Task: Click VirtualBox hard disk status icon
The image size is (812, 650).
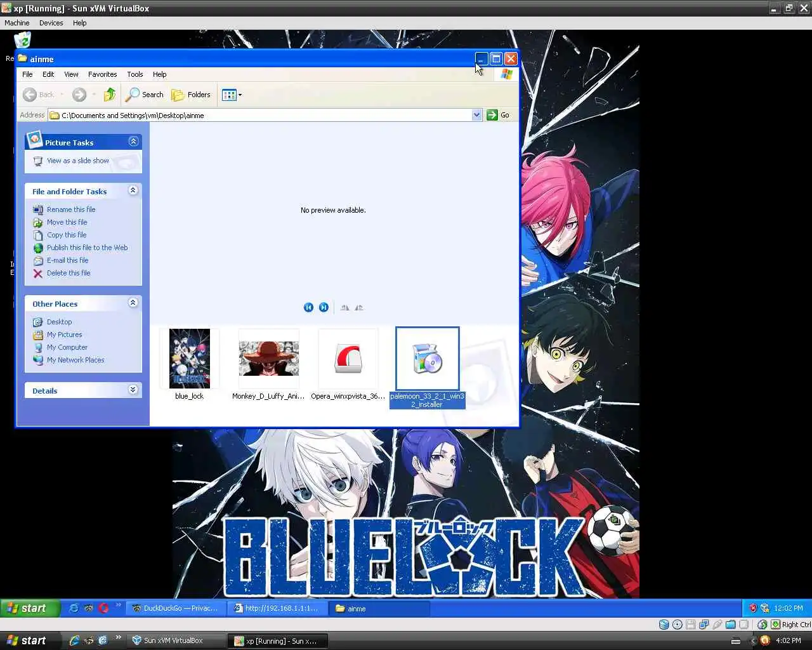Action: [664, 625]
